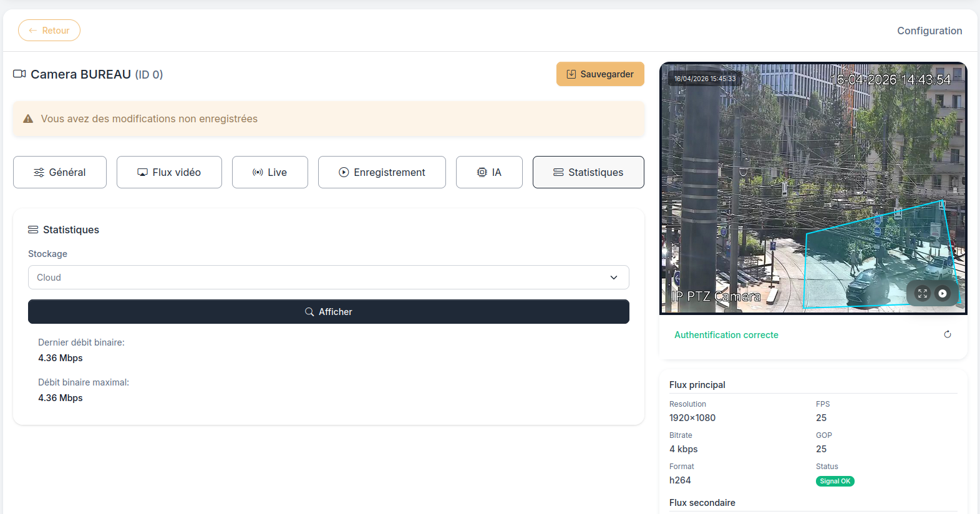The width and height of the screenshot is (980, 514).
Task: Click the camera live preview thumbnail
Action: point(813,188)
